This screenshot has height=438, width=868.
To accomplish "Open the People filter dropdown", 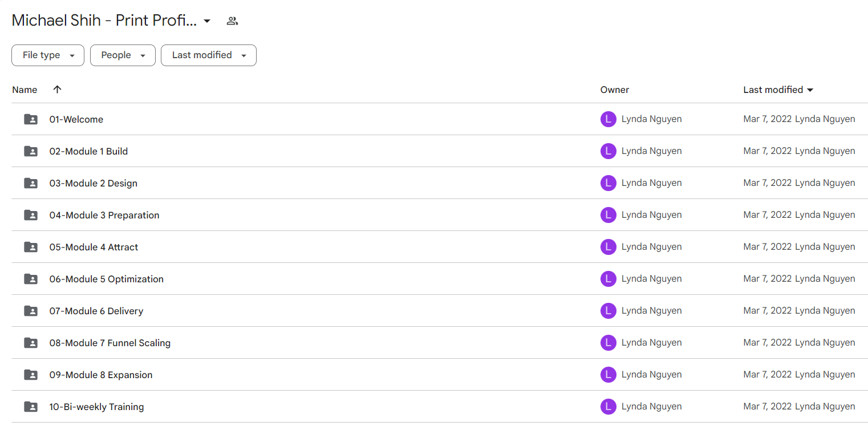I will point(123,55).
